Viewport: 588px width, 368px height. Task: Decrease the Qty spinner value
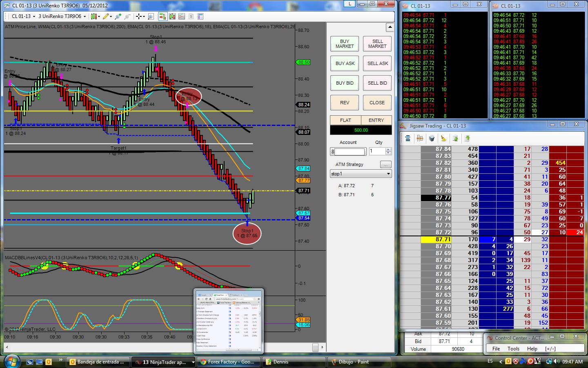[x=388, y=153]
